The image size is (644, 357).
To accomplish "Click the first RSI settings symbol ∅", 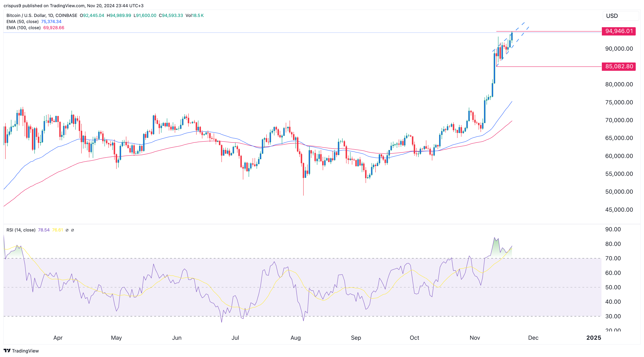I will point(67,230).
